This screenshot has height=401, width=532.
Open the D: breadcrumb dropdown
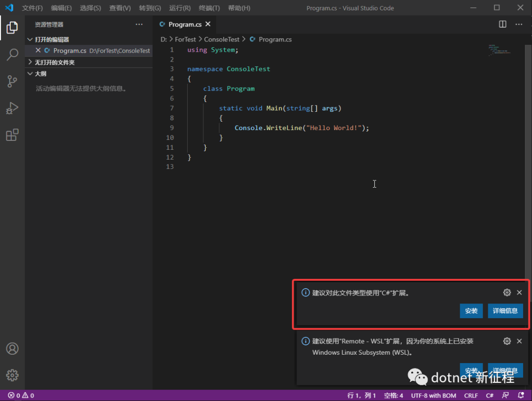[164, 39]
